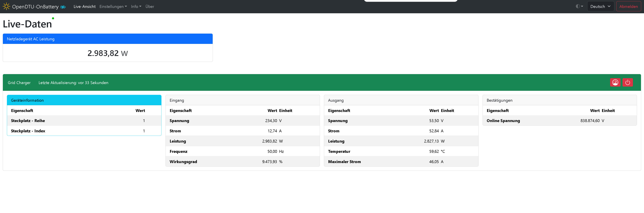644x213 pixels.
Task: Open the Über page
Action: point(150,7)
